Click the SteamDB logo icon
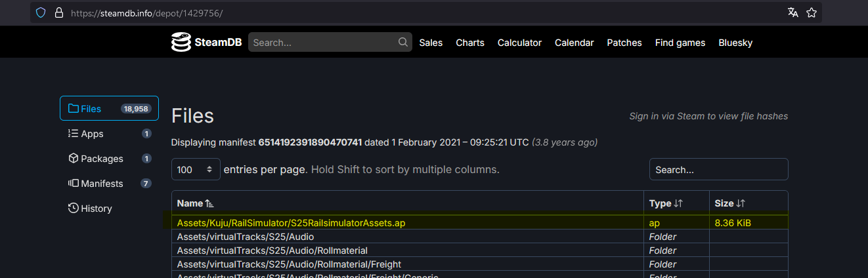 (x=181, y=43)
